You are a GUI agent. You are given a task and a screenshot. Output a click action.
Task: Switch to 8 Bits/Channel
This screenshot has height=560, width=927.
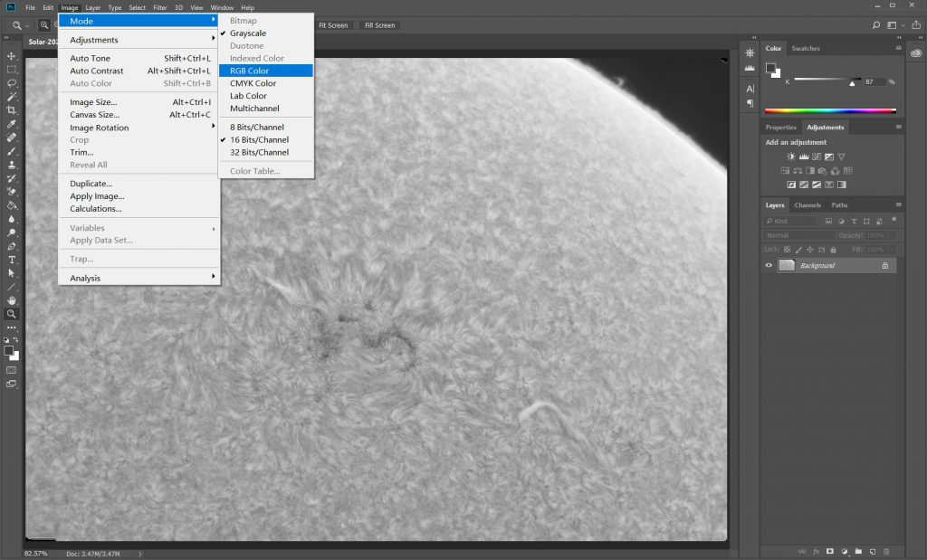click(259, 128)
